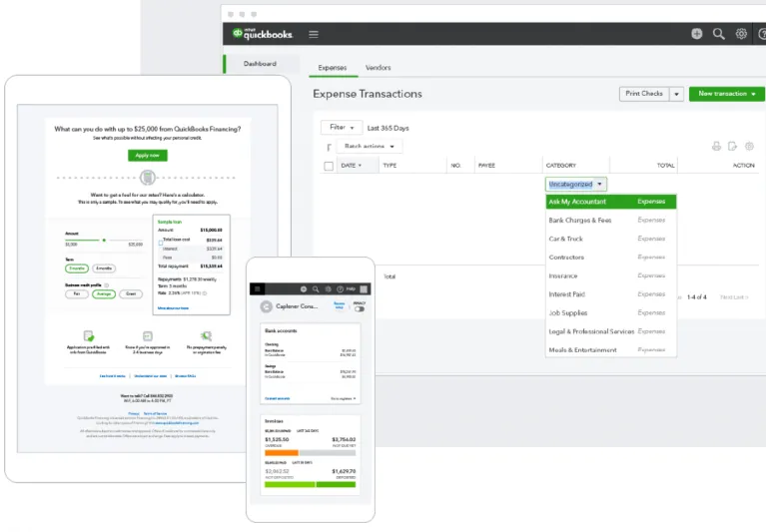The image size is (766, 532).
Task: Click the TOTAL column header
Action: 665,166
